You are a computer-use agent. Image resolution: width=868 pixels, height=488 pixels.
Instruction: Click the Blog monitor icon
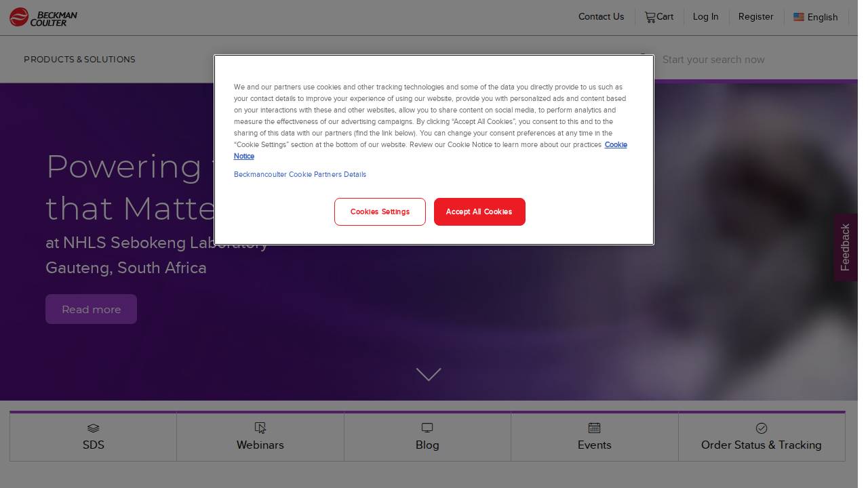click(427, 428)
